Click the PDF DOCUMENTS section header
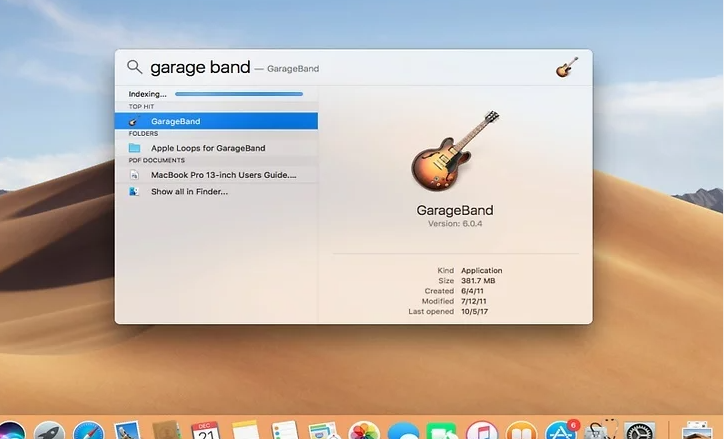Viewport: 724px width, 439px height. point(157,160)
